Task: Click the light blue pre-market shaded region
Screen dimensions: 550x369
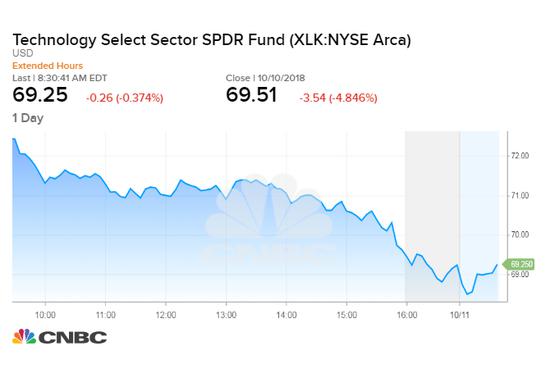Action: pyautogui.click(x=479, y=216)
